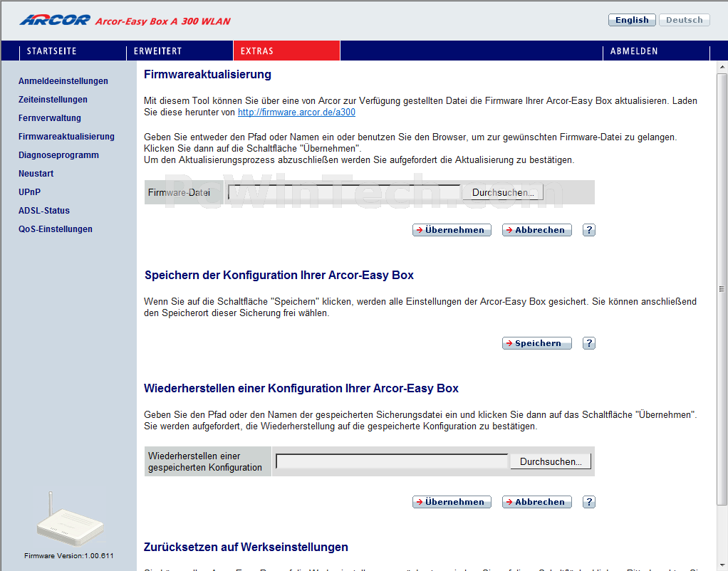Focus the Firmware-Datei path field
Image resolution: width=728 pixels, height=571 pixels.
pos(344,192)
